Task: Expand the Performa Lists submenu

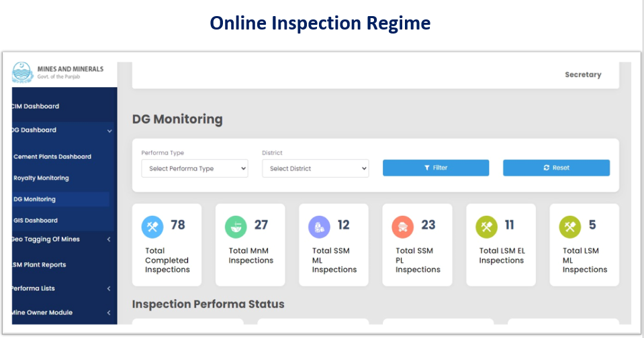Action: pyautogui.click(x=109, y=289)
